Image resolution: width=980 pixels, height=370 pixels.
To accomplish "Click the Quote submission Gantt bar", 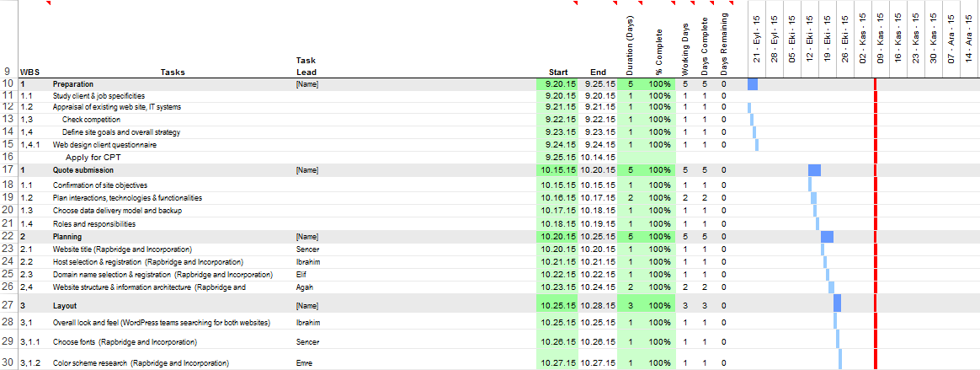I will [814, 170].
